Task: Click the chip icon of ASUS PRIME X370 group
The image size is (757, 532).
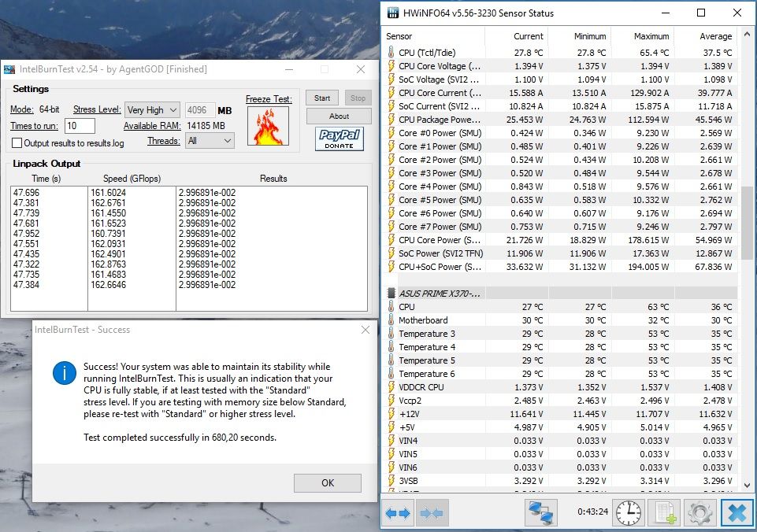Action: pos(391,293)
